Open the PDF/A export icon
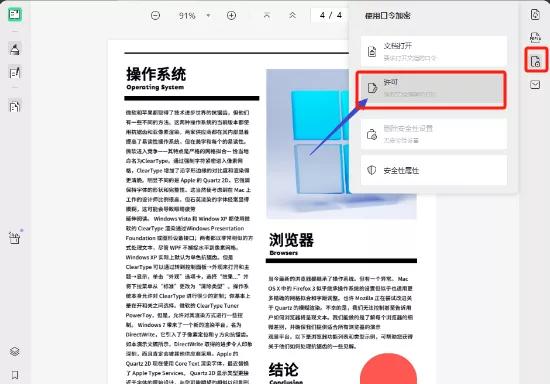 click(x=535, y=37)
